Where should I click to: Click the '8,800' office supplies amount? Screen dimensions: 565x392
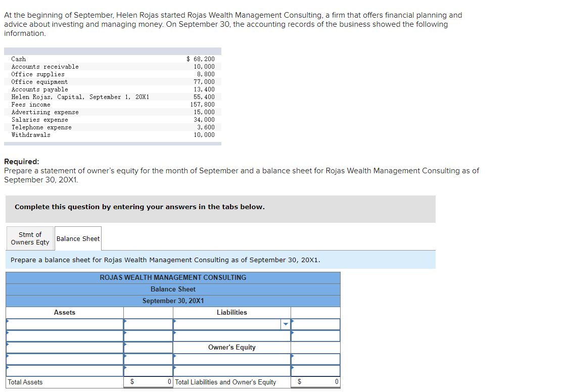coord(206,74)
